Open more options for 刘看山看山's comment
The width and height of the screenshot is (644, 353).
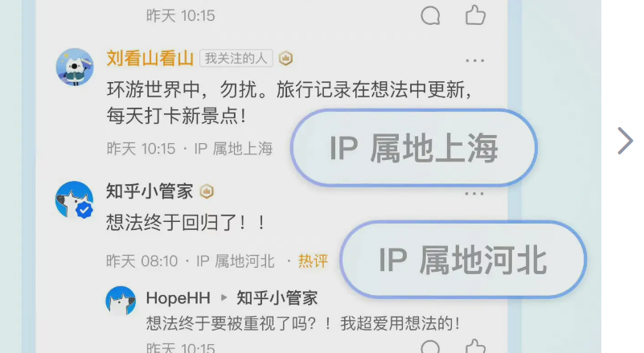pos(475,61)
